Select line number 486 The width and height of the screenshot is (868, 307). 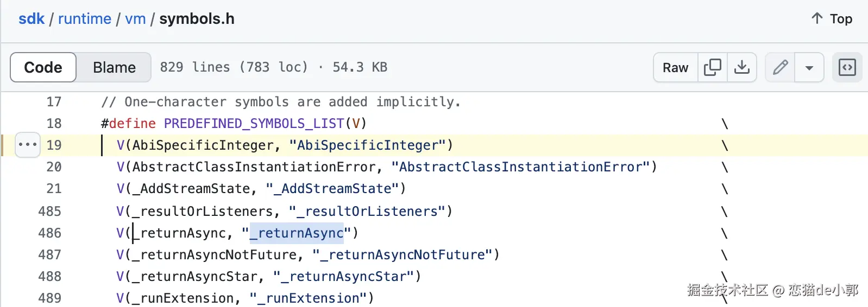[x=49, y=233]
